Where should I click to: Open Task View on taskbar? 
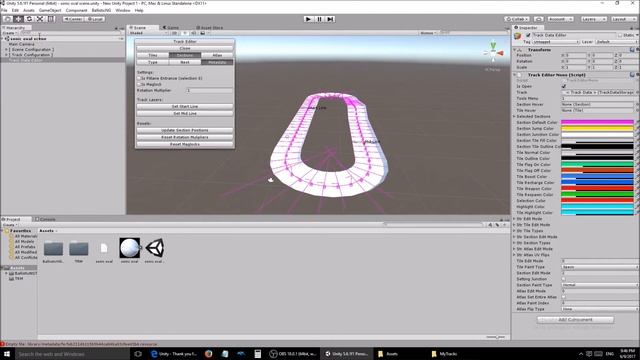click(x=138, y=353)
